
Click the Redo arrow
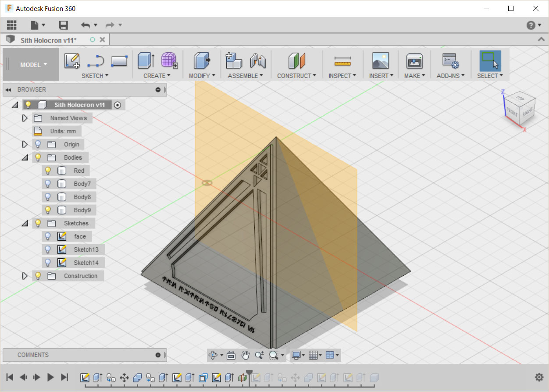point(110,25)
